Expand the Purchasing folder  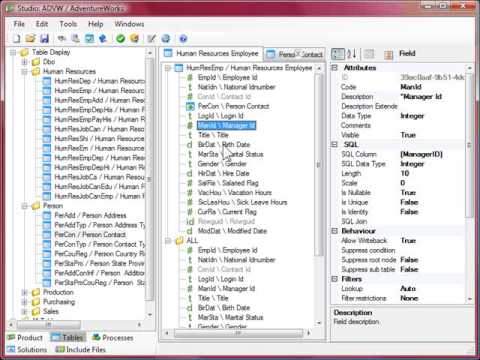click(x=24, y=302)
